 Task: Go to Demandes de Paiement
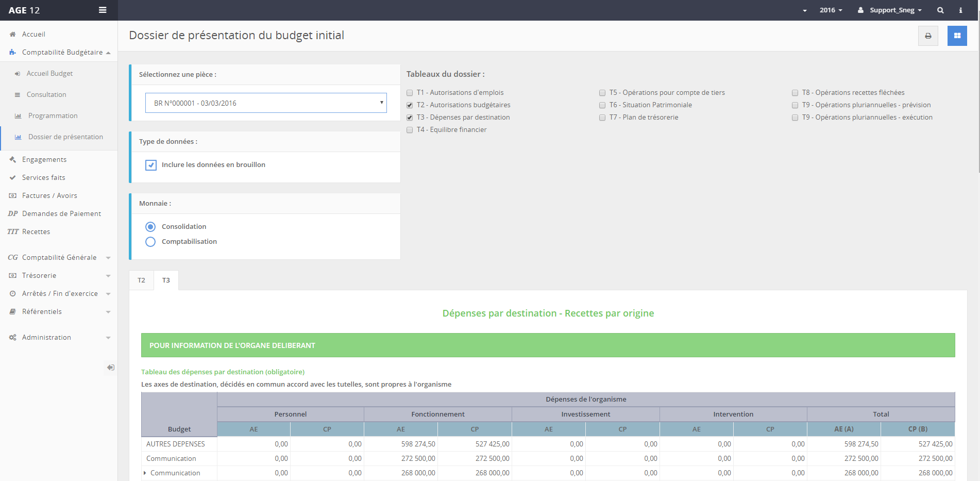coord(61,214)
